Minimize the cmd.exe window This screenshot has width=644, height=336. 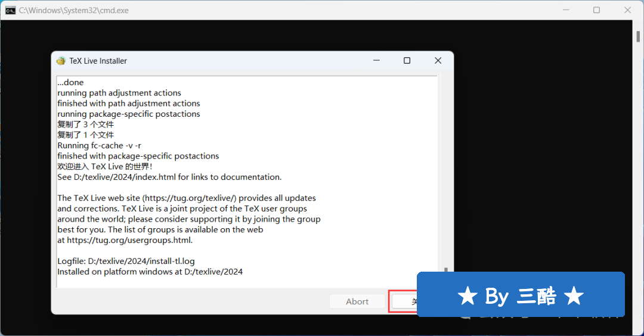click(x=566, y=10)
